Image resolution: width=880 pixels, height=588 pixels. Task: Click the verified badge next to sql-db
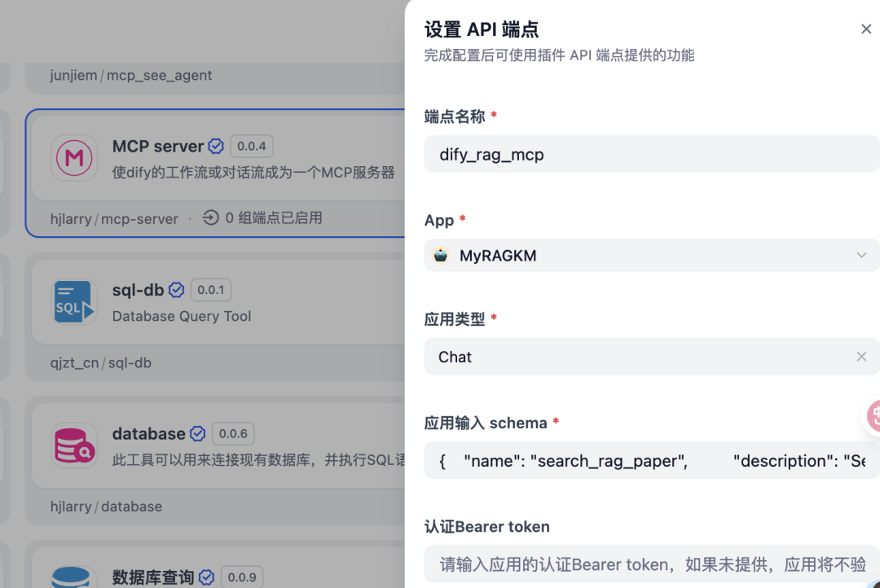(x=176, y=289)
